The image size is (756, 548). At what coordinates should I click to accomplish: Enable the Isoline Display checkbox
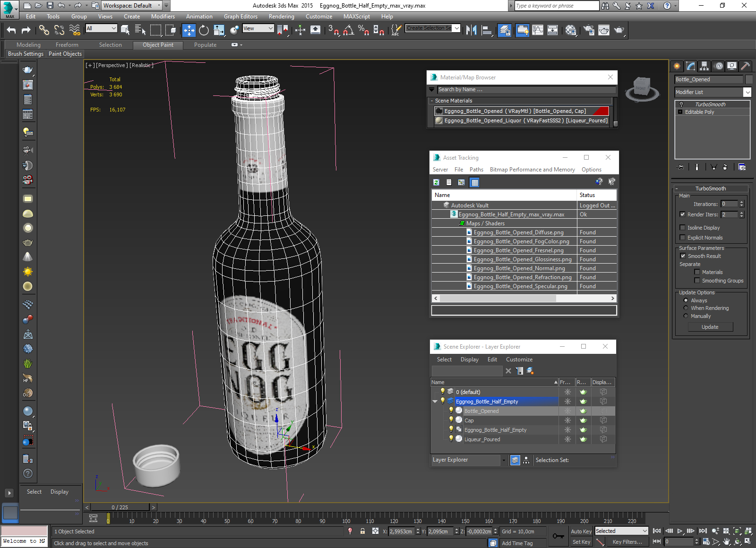[x=682, y=228]
